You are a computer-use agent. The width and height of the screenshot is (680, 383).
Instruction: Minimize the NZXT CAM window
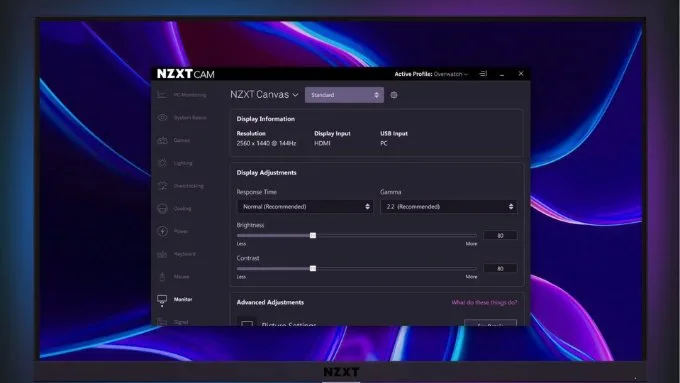[502, 75]
